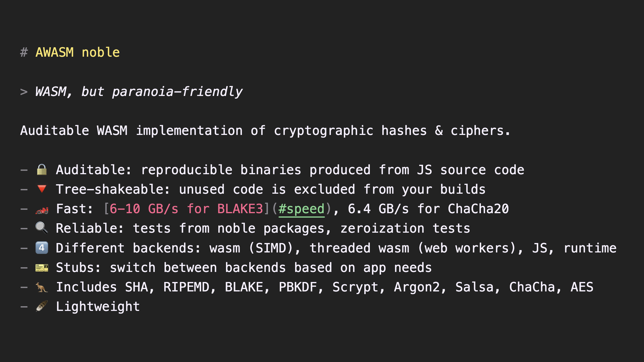Click the red triangle emoji beside Tree-shakeable
This screenshot has height=362, width=644.
pyautogui.click(x=42, y=189)
